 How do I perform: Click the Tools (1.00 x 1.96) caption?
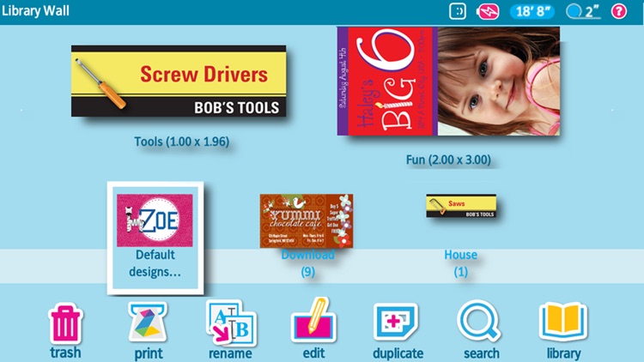click(181, 142)
